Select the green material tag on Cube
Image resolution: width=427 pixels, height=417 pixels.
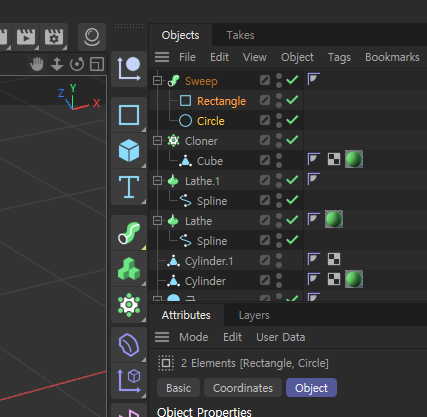354,159
